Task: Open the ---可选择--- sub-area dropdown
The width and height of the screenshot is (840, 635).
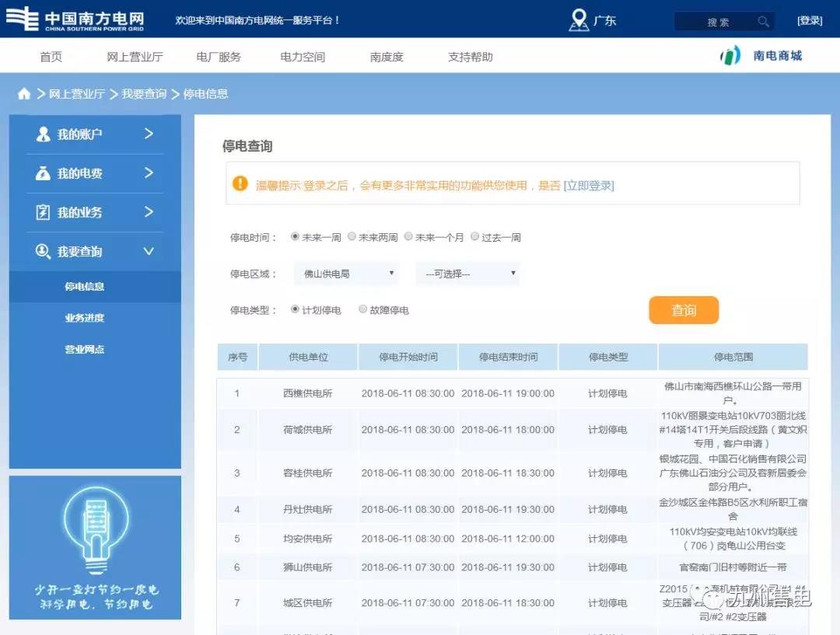Action: click(467, 274)
